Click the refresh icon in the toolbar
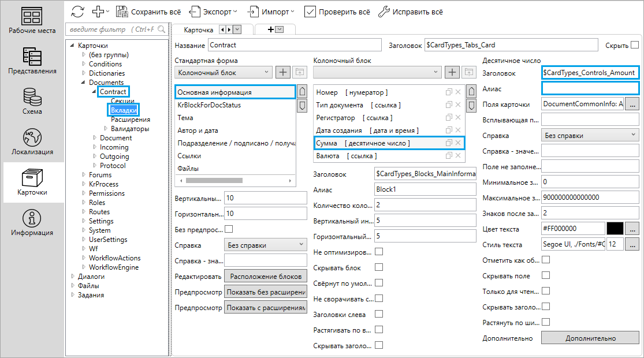 [77, 11]
